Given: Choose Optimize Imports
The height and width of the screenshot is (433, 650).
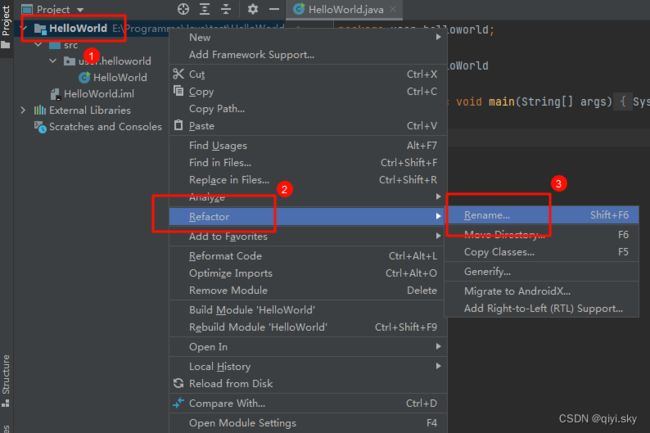Looking at the screenshot, I should tap(308, 273).
